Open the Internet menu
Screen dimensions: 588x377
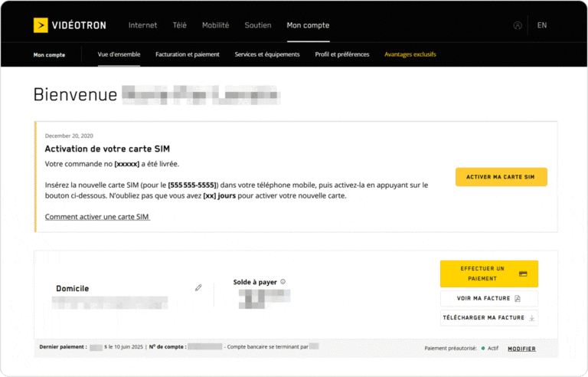pyautogui.click(x=142, y=25)
